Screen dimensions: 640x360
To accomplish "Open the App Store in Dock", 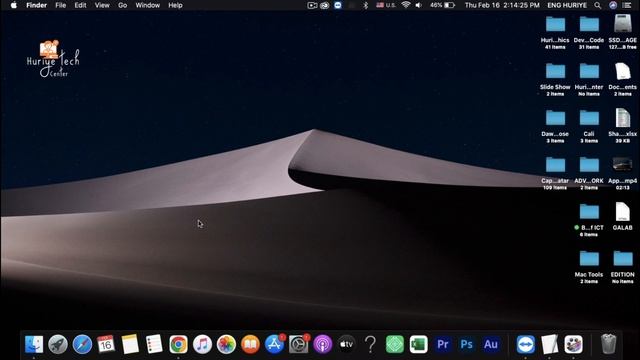I will (x=274, y=344).
